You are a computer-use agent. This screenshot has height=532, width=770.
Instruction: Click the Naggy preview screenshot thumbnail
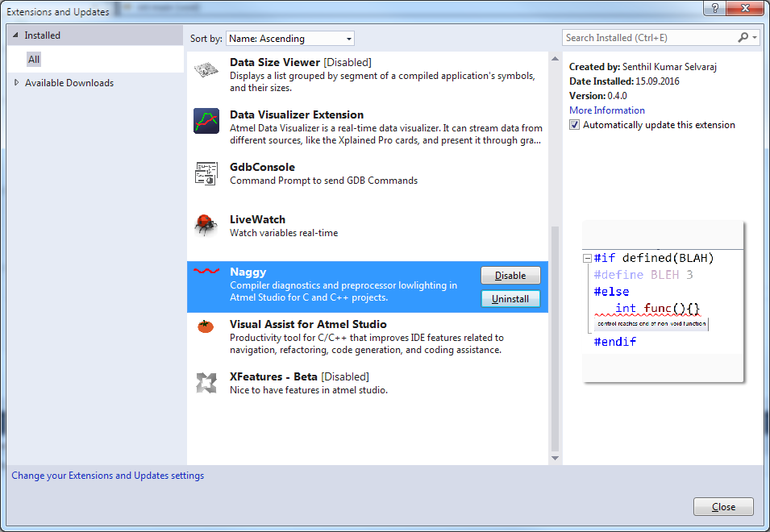(663, 301)
